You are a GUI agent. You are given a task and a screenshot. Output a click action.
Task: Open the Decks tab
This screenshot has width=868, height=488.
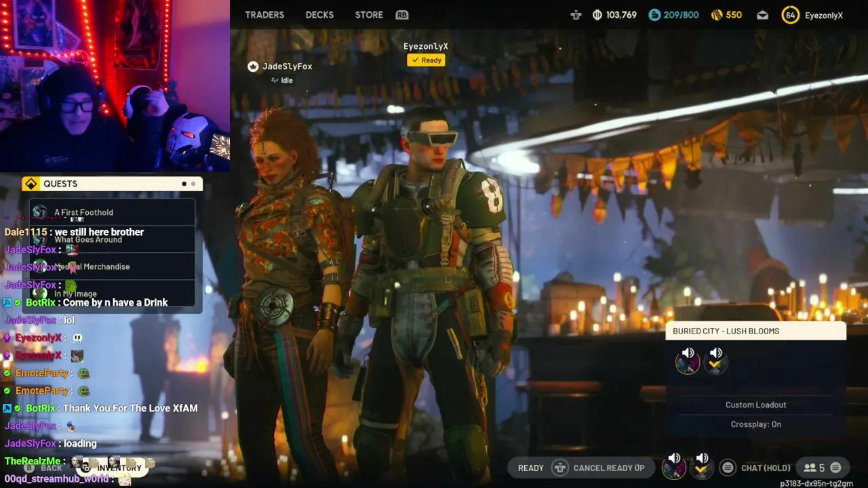click(x=319, y=15)
